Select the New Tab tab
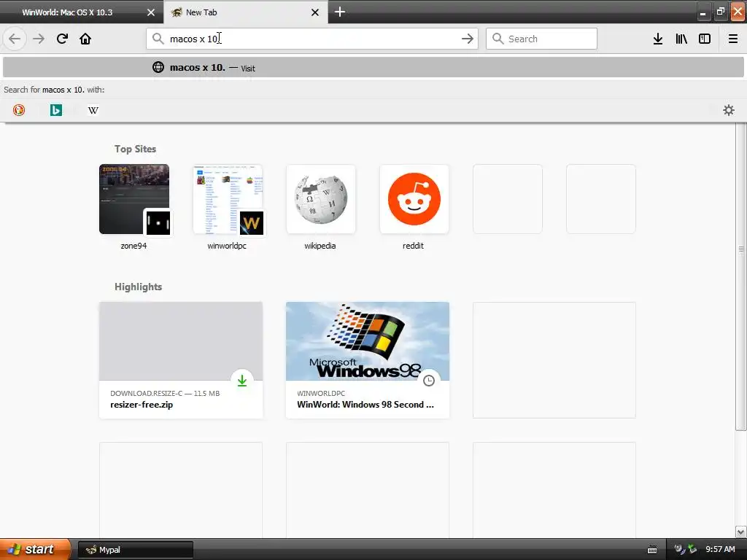This screenshot has width=747, height=560. point(245,12)
